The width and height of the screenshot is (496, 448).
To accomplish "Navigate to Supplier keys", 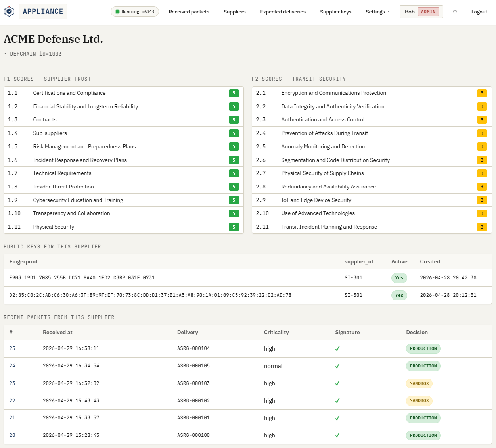I will click(x=336, y=12).
